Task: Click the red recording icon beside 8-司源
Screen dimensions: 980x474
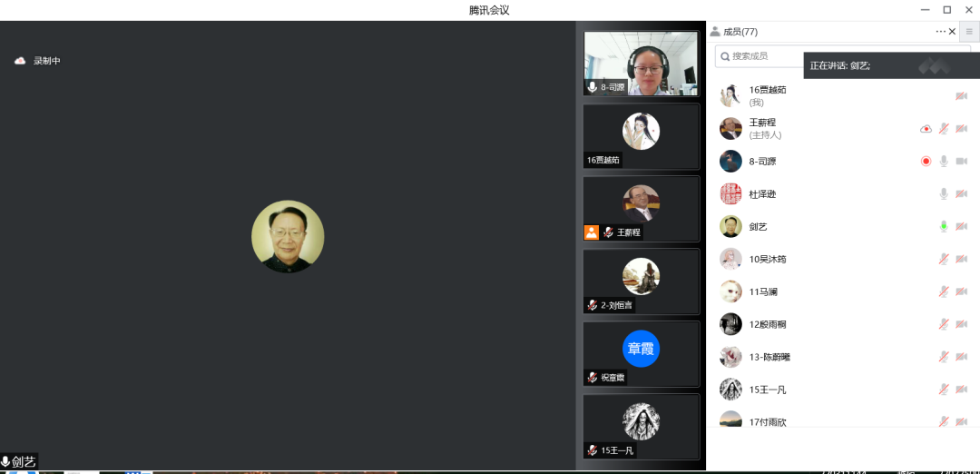Action: (926, 161)
